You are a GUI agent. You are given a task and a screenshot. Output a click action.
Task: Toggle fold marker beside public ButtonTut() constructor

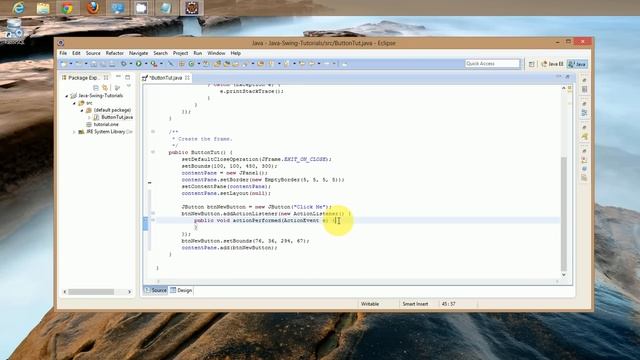pyautogui.click(x=153, y=152)
